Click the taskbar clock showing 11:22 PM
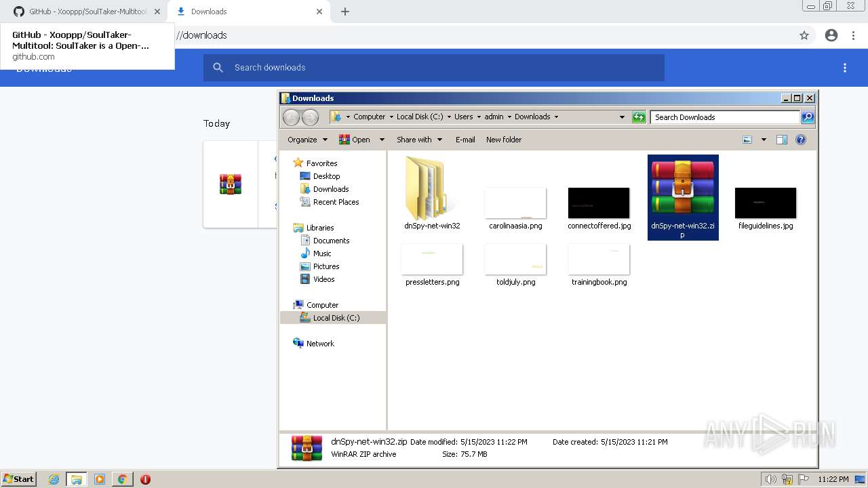 coord(833,479)
